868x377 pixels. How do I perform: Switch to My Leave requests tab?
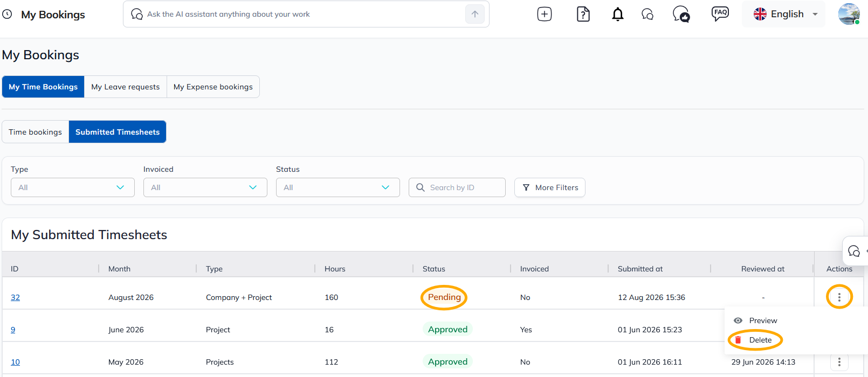[126, 87]
